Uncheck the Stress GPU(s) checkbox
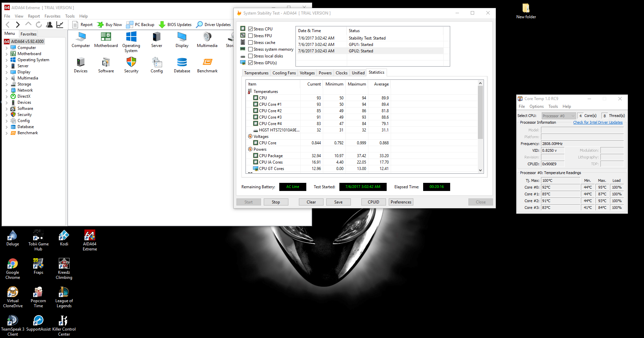The image size is (644, 338). click(251, 63)
